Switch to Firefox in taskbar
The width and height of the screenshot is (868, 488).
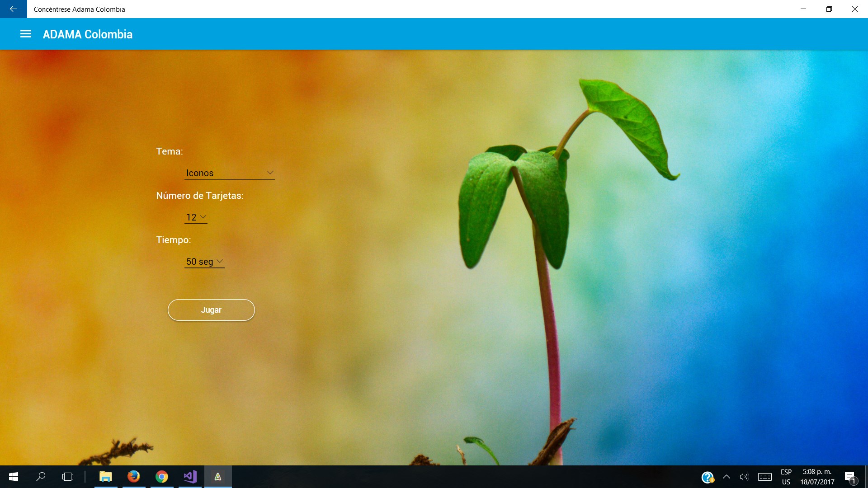click(x=134, y=477)
